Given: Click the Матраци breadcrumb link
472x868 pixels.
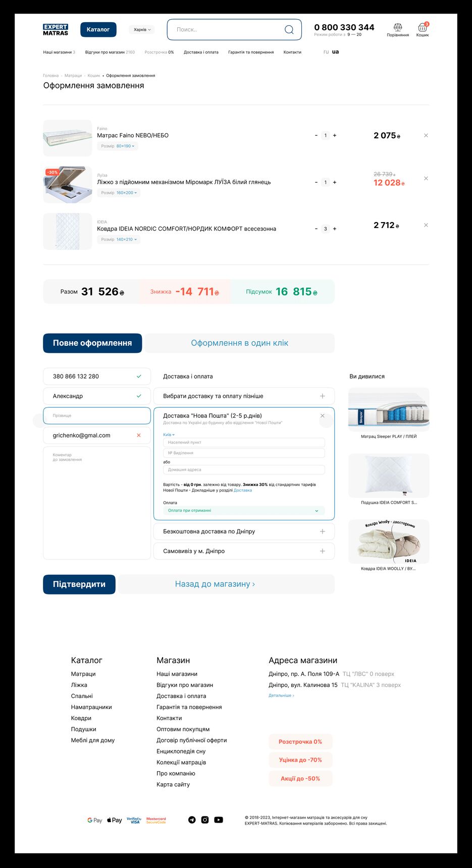Looking at the screenshot, I should [73, 76].
